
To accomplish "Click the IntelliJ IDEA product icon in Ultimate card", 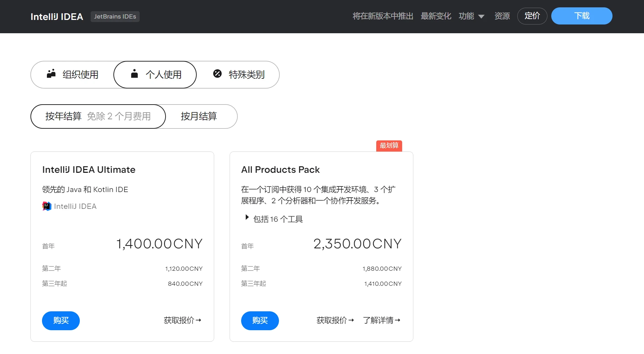I will tap(47, 206).
